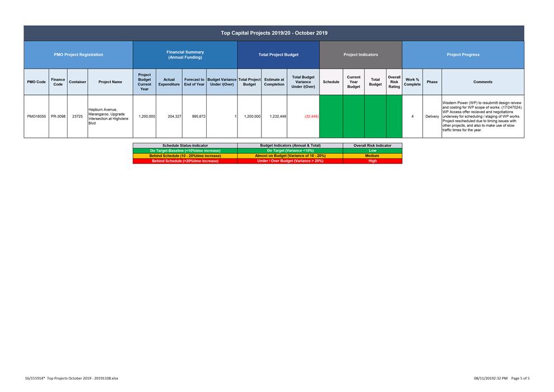The image size is (554, 392).
Task: Click the 'Overall Risk Rating' column header
Action: pos(394,82)
